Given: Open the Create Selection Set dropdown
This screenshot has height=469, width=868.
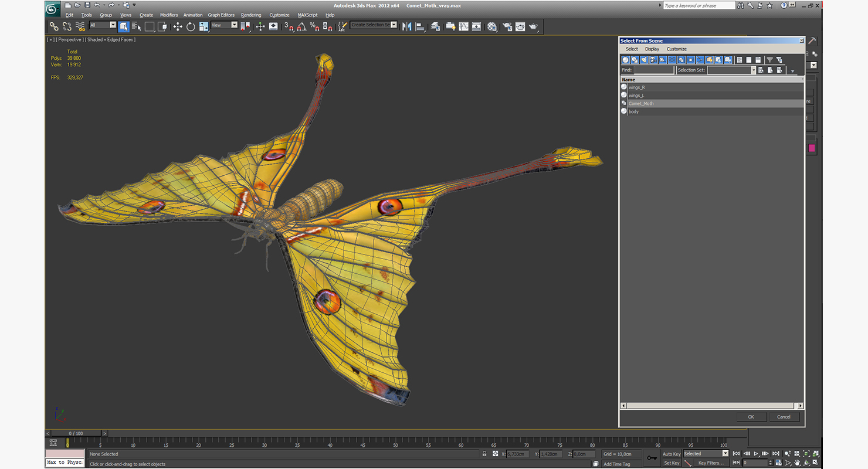Looking at the screenshot, I should [374, 25].
